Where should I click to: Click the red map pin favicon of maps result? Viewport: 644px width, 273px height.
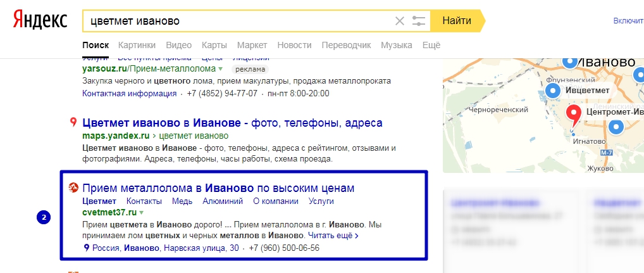click(73, 122)
